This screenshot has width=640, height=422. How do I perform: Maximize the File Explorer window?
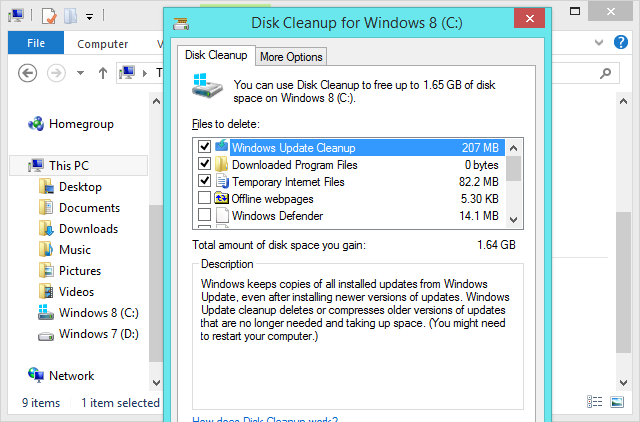(x=575, y=11)
